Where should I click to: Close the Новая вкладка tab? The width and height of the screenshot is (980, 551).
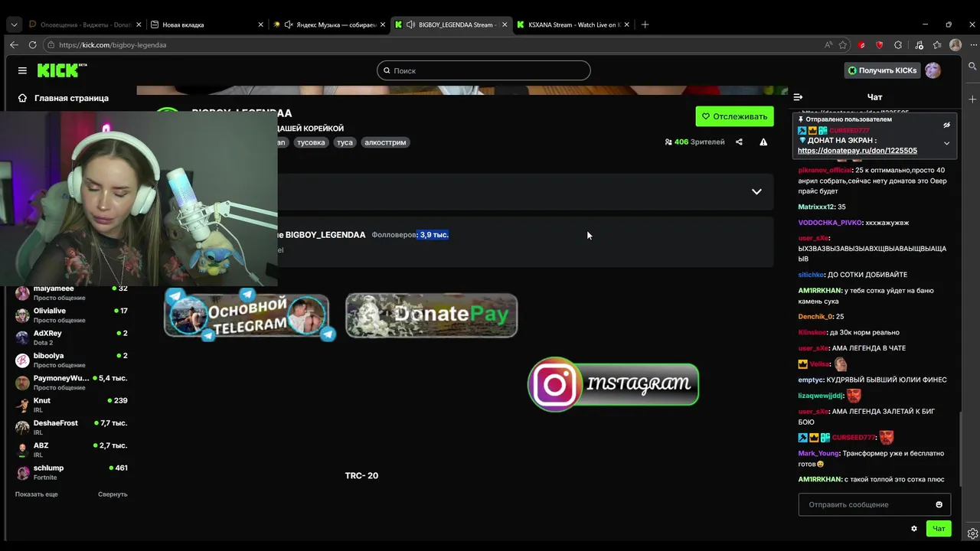coord(260,24)
